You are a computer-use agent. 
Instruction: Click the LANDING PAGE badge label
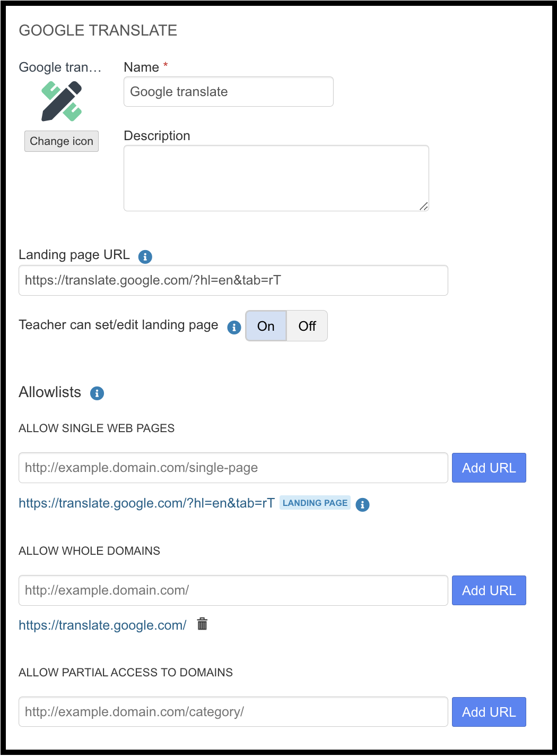pos(315,503)
